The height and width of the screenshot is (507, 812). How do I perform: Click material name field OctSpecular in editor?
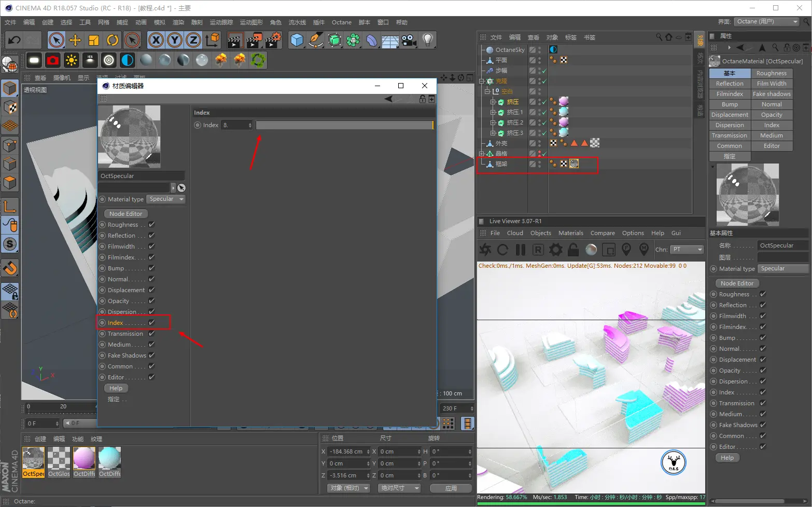tap(142, 176)
